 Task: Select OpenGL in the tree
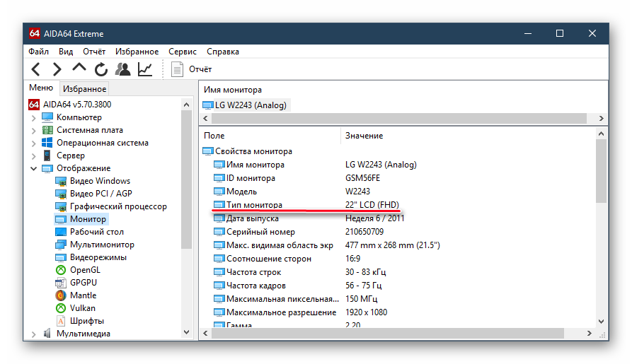point(84,270)
